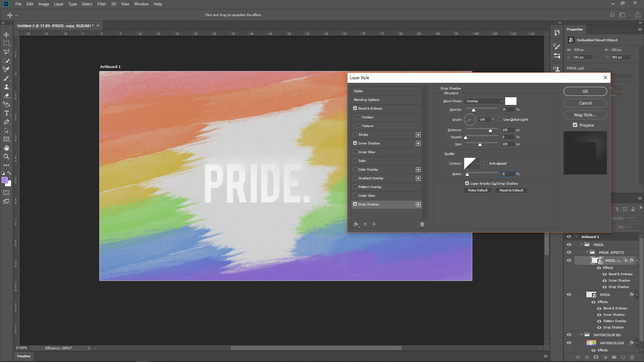644x362 pixels.
Task: Uncheck the Preview checkbox
Action: (575, 125)
